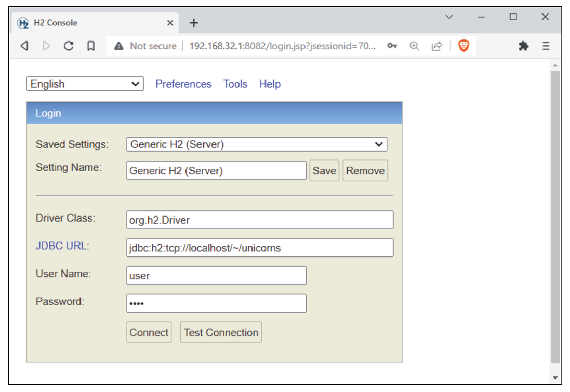Click the password key icon in address bar

pos(392,46)
